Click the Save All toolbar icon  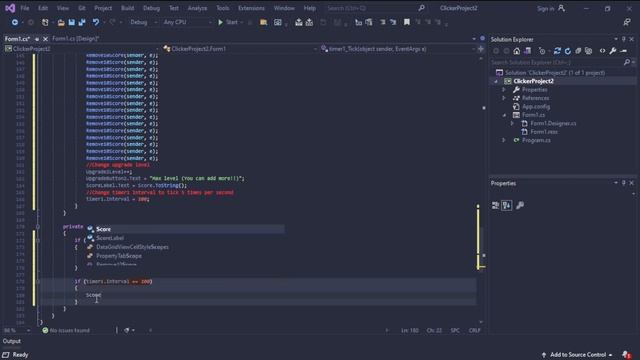(x=82, y=22)
